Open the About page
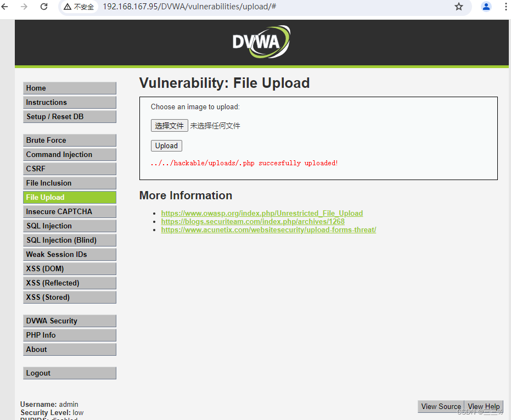This screenshot has width=511, height=420. pos(70,350)
